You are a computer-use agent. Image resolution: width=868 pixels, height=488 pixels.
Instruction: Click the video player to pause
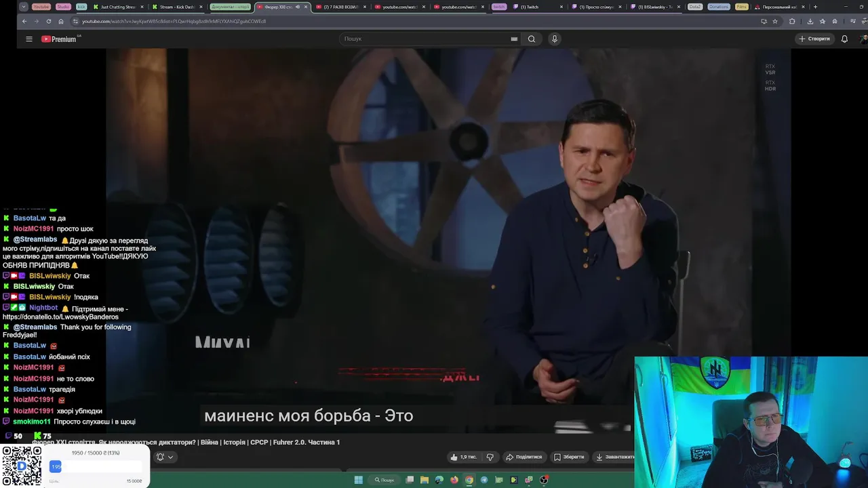click(x=448, y=241)
